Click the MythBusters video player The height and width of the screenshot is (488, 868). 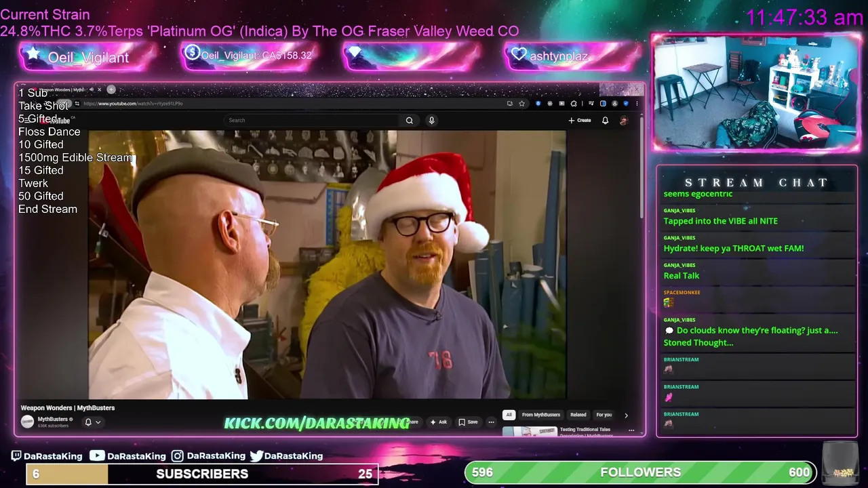tap(328, 265)
